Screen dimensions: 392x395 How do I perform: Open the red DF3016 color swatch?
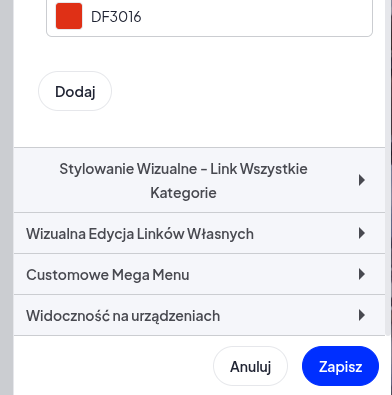tap(69, 16)
